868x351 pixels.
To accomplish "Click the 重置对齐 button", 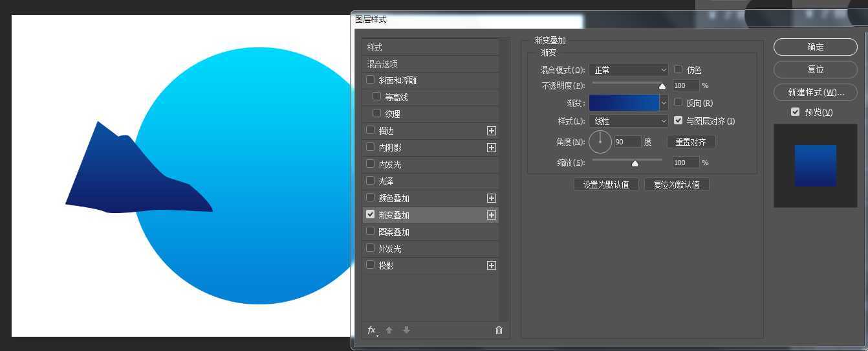I will pos(691,142).
